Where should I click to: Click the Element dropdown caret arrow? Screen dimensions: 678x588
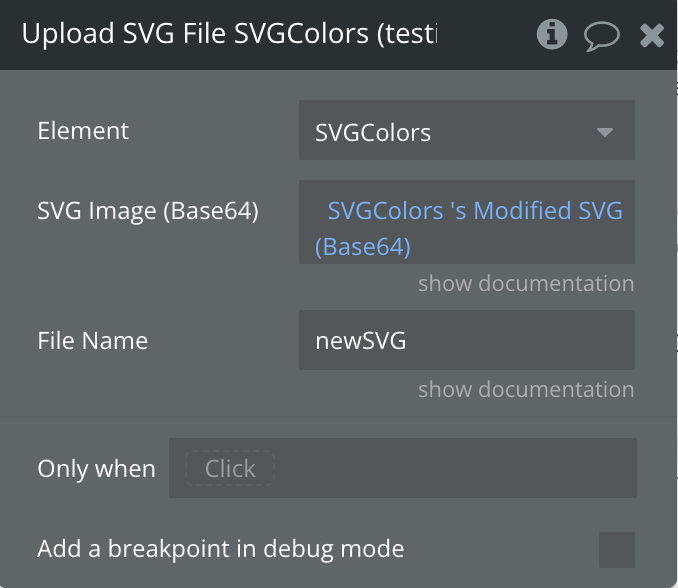click(x=604, y=132)
